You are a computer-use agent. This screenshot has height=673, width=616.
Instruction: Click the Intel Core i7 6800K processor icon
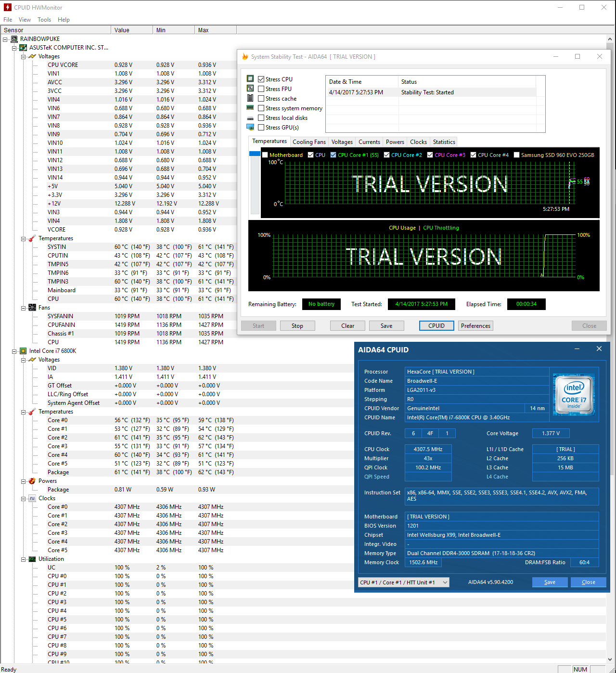[x=23, y=351]
